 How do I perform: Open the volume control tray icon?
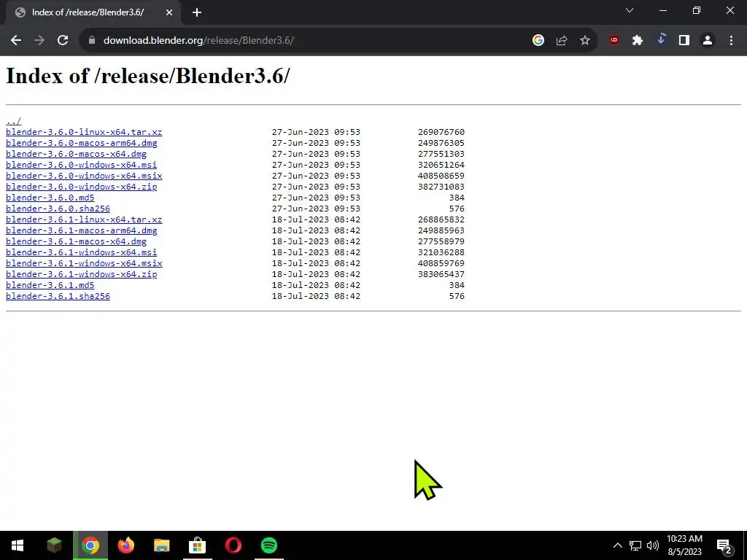tap(653, 545)
